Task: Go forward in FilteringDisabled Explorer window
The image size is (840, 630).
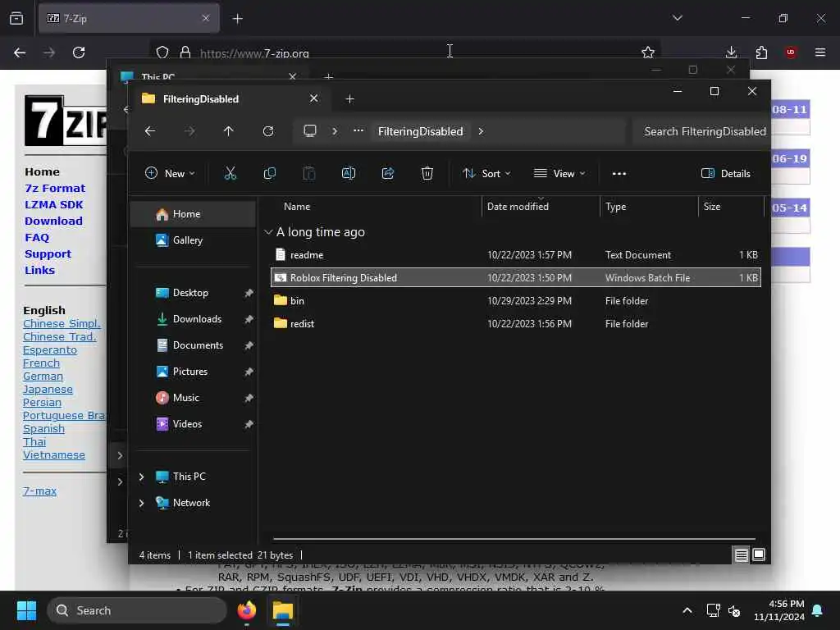Action: click(x=189, y=131)
